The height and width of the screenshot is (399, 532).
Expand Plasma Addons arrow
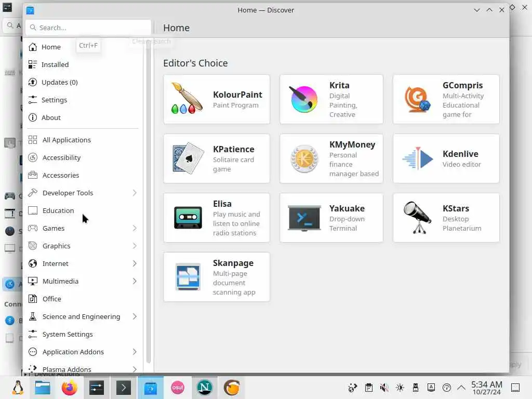(x=135, y=369)
